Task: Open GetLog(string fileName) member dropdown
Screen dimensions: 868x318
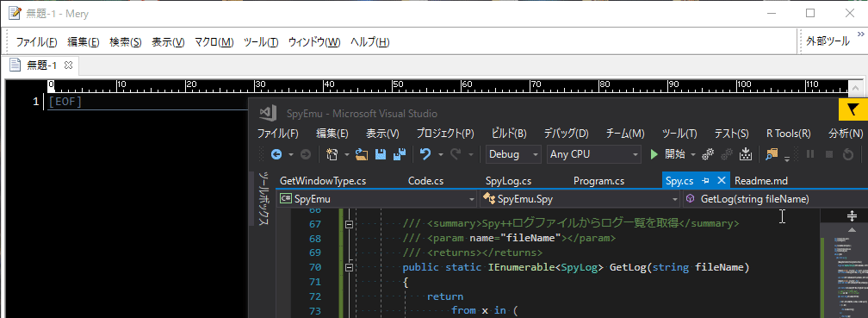Action: 775,199
